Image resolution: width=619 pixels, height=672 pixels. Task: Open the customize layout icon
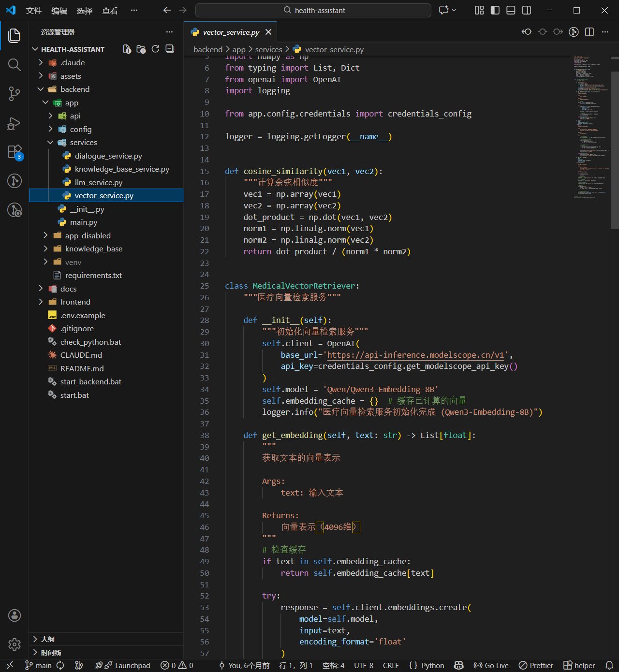tap(479, 10)
